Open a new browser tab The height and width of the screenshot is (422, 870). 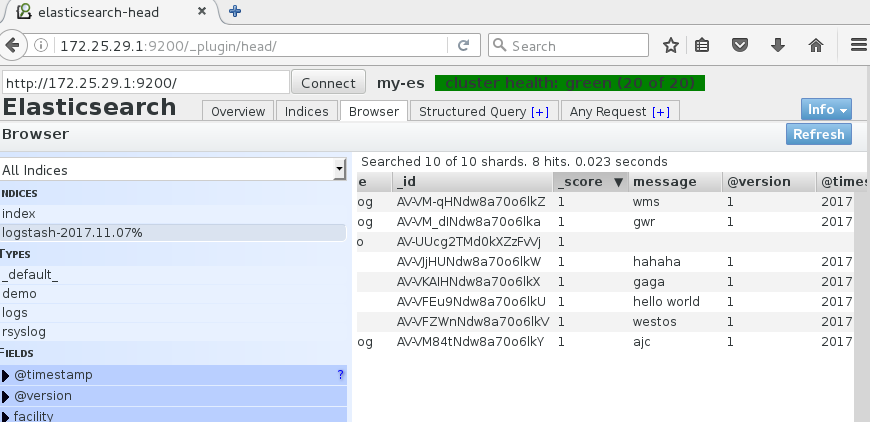(235, 11)
